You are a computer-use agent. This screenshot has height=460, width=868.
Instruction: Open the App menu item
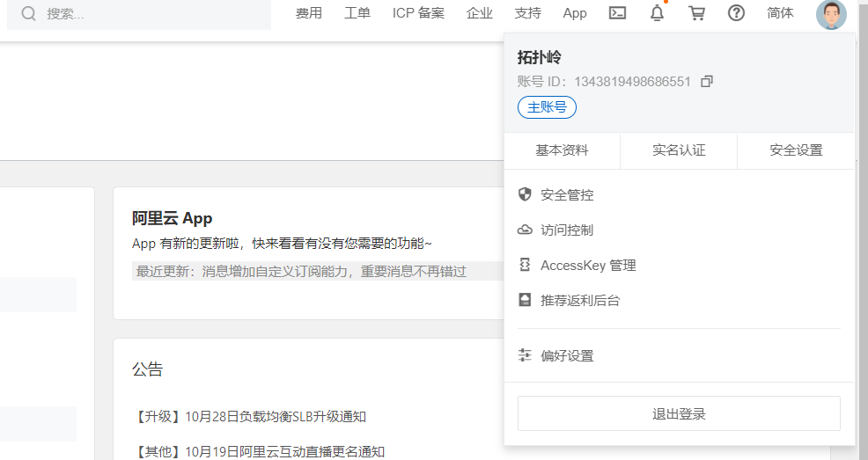tap(575, 13)
